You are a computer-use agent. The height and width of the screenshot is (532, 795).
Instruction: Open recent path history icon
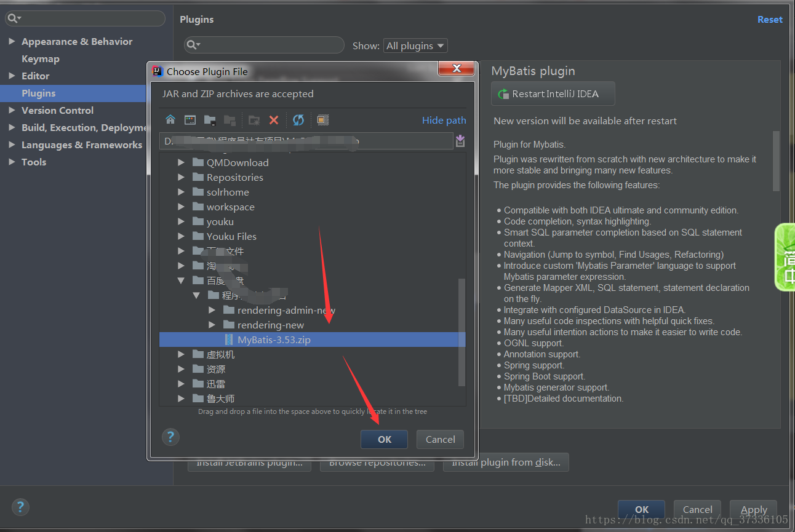[460, 141]
